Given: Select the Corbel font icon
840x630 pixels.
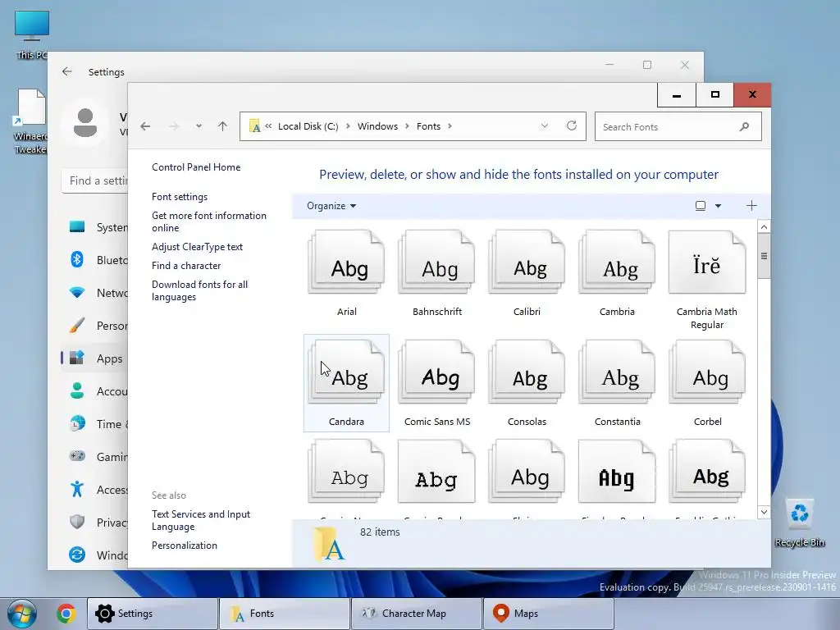Looking at the screenshot, I should click(x=707, y=372).
